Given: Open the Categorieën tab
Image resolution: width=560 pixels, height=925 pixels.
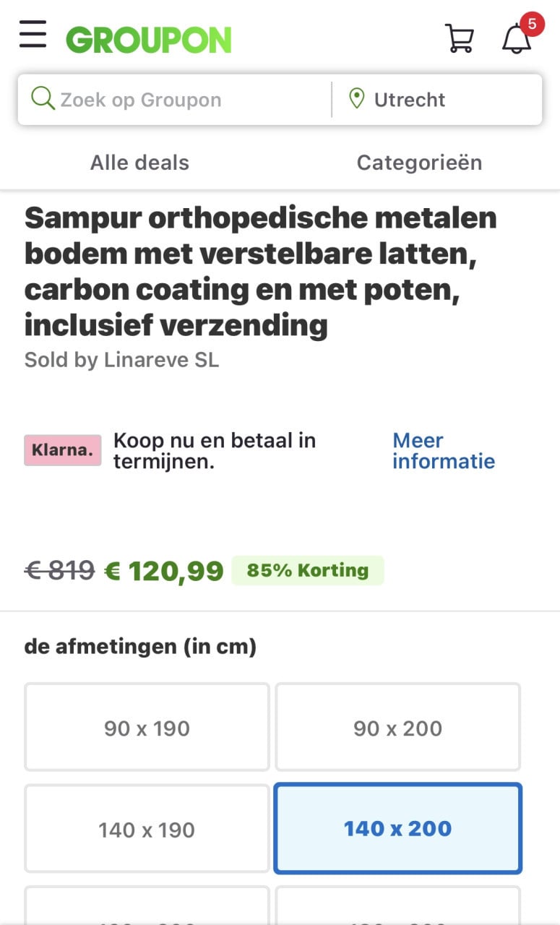Looking at the screenshot, I should (419, 163).
